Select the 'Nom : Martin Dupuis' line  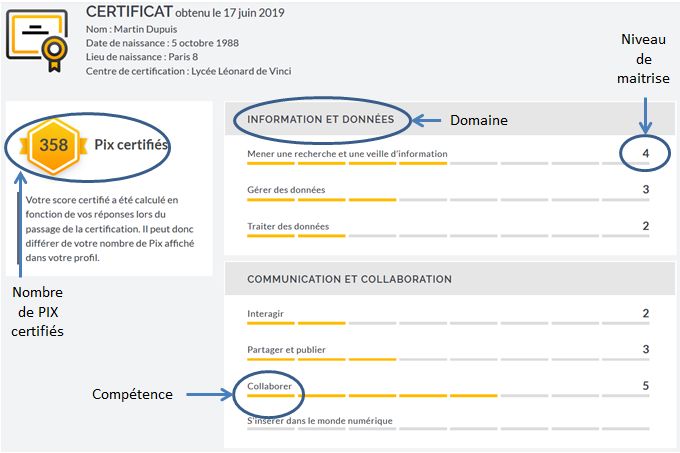pyautogui.click(x=131, y=29)
